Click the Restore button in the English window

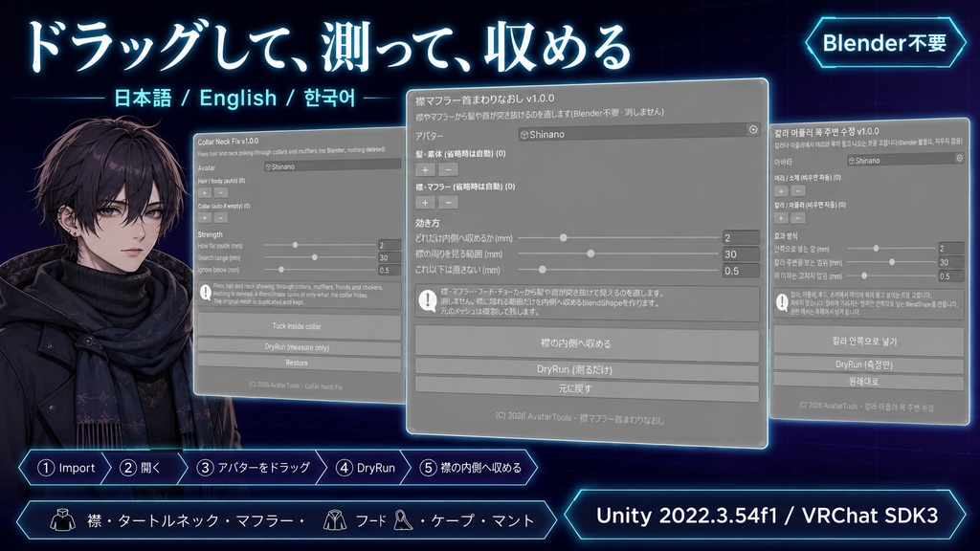point(299,363)
